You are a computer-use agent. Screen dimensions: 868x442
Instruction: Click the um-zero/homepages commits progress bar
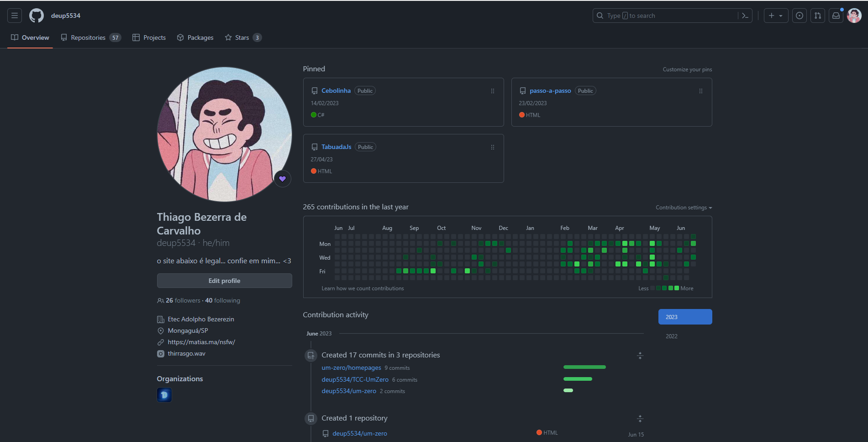pos(584,367)
